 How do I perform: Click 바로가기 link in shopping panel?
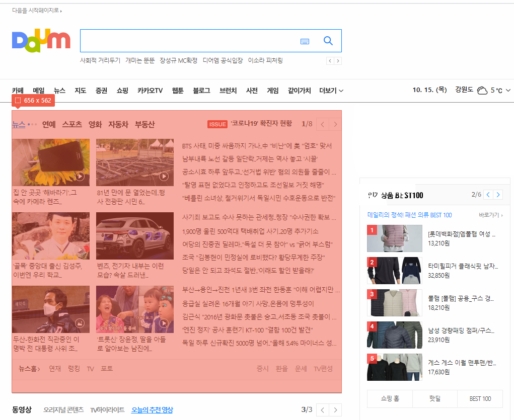[490, 215]
